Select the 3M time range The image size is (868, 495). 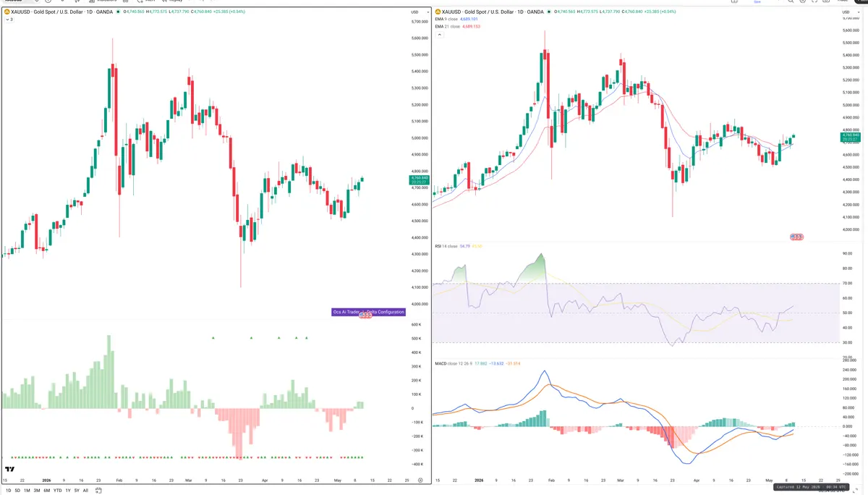[x=36, y=490]
